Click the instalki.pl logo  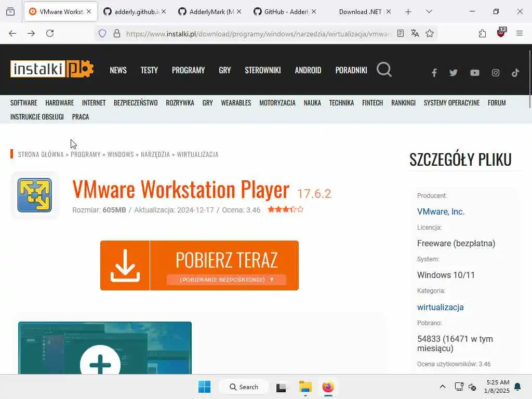52,69
